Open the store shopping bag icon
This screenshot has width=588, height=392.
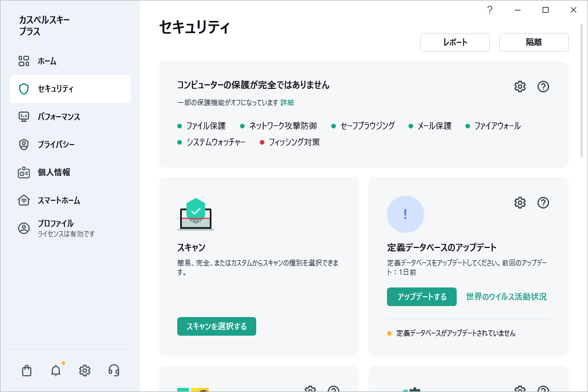(27, 371)
